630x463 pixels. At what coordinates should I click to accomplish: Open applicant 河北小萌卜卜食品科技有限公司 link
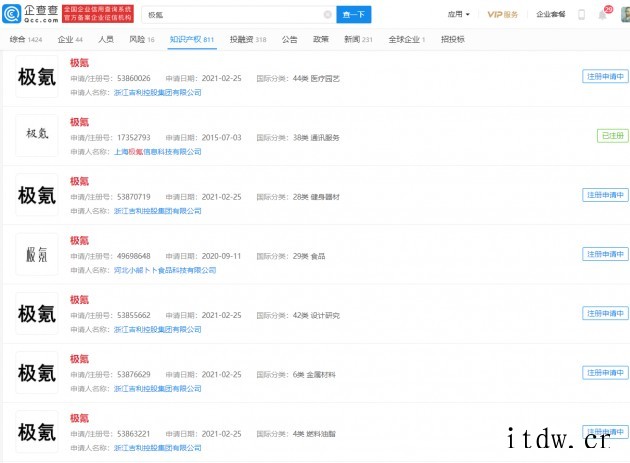click(x=165, y=270)
